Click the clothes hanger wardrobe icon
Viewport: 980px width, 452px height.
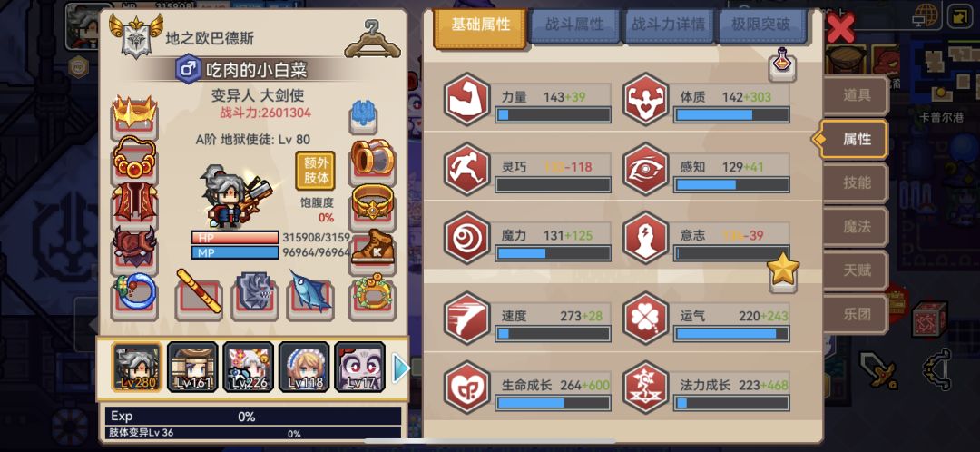pyautogui.click(x=373, y=39)
